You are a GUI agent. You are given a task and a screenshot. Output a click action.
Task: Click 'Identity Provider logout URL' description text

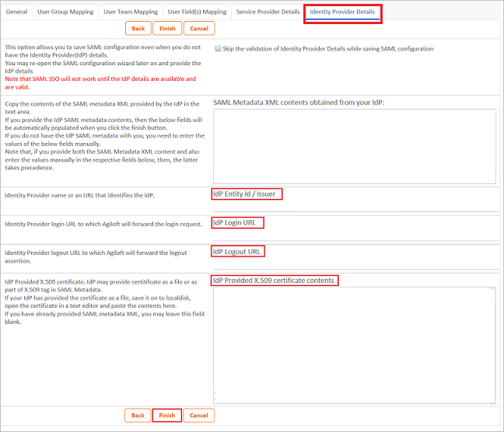click(96, 256)
